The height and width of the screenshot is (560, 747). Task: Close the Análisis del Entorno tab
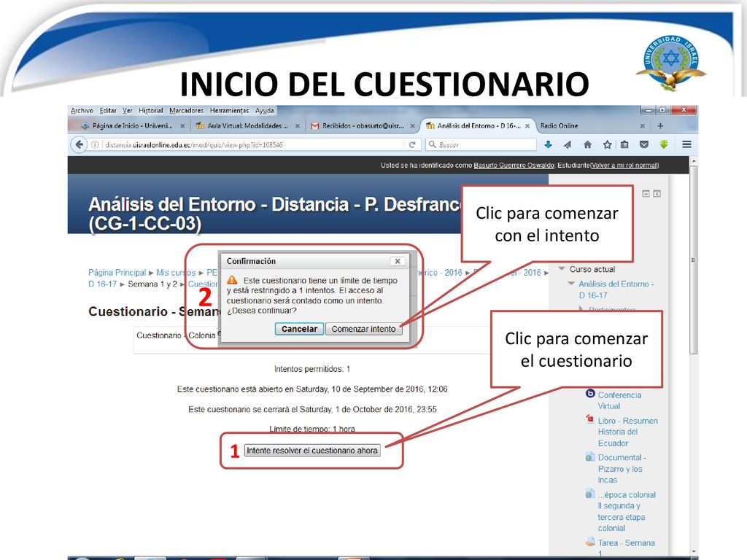[x=527, y=126]
